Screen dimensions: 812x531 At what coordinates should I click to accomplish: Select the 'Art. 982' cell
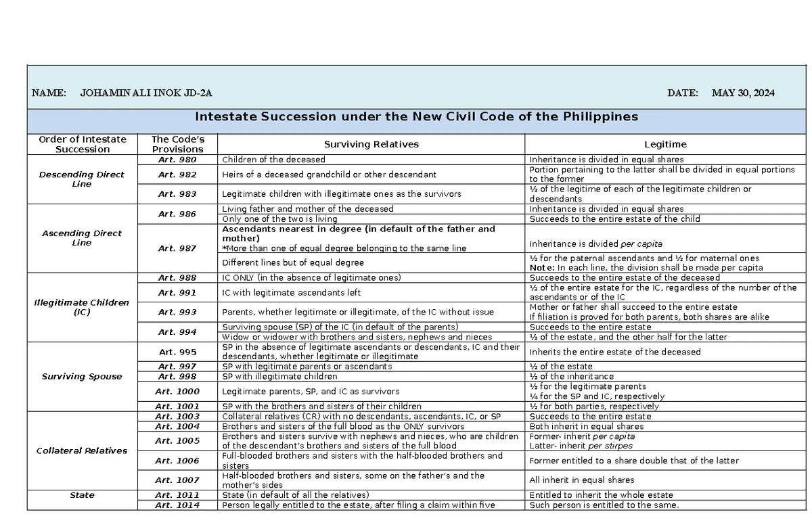[178, 175]
